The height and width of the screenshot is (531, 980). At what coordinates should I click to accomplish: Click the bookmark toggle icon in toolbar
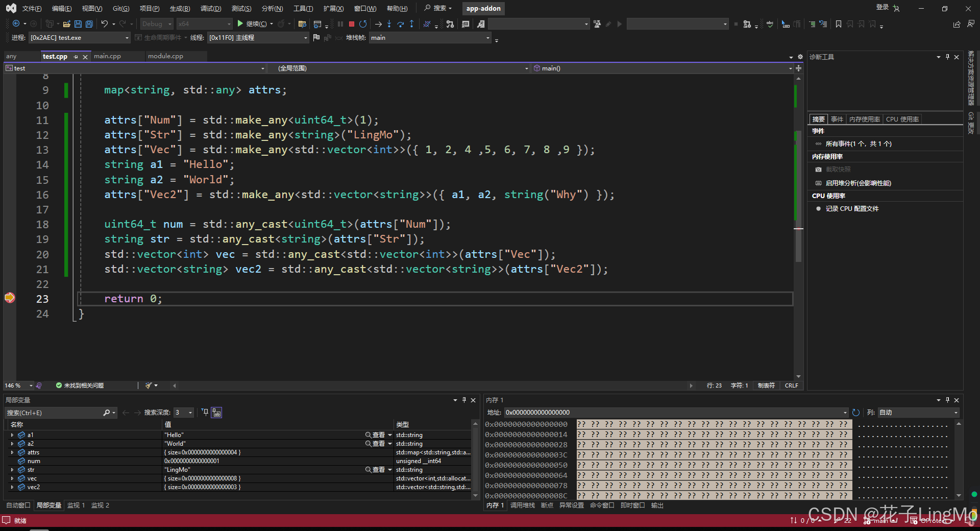838,24
